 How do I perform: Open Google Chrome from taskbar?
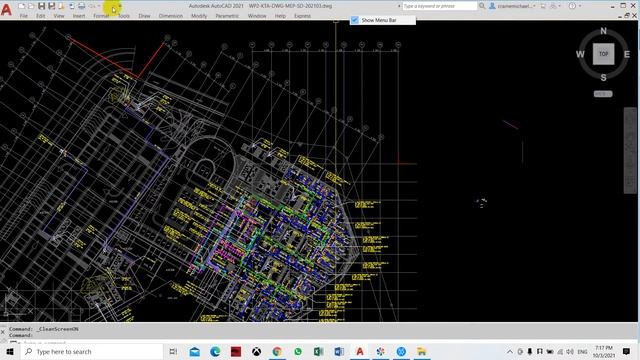pos(277,351)
